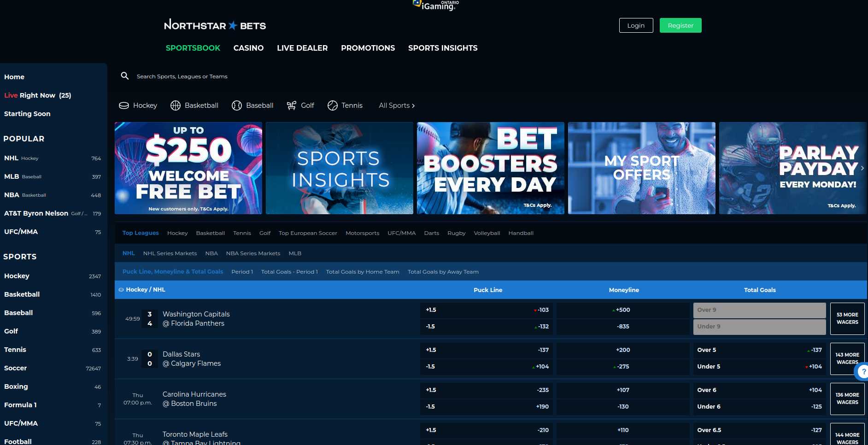Click the green Register button
This screenshot has width=868, height=445.
click(680, 25)
